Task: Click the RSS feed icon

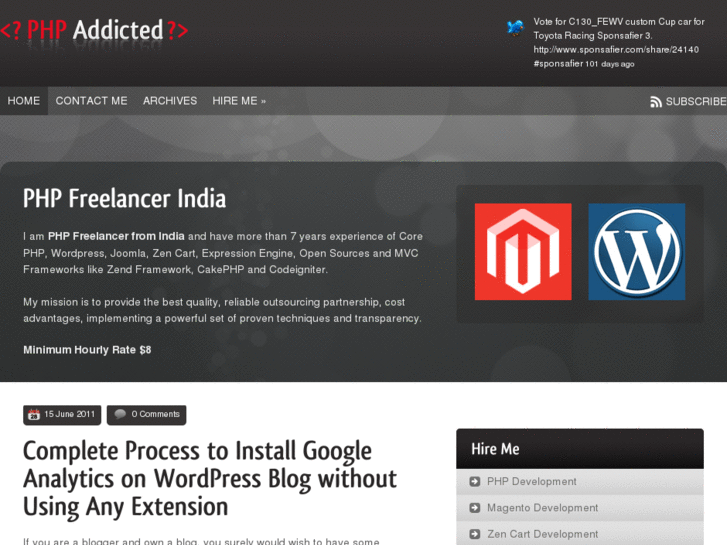Action: pyautogui.click(x=656, y=102)
